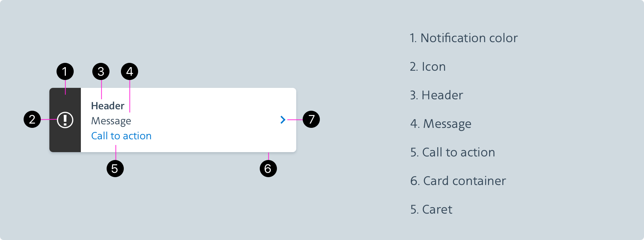644x240 pixels.
Task: Select the number 4 callout badge
Action: tap(130, 72)
